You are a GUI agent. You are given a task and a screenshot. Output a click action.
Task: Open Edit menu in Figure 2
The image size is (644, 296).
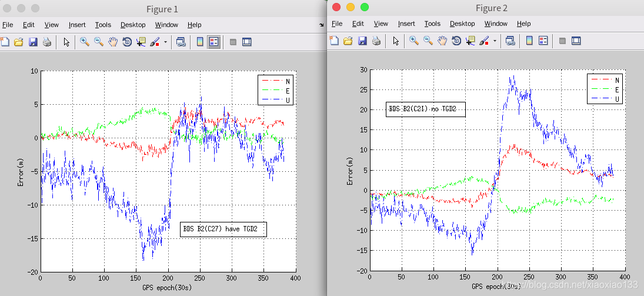358,24
